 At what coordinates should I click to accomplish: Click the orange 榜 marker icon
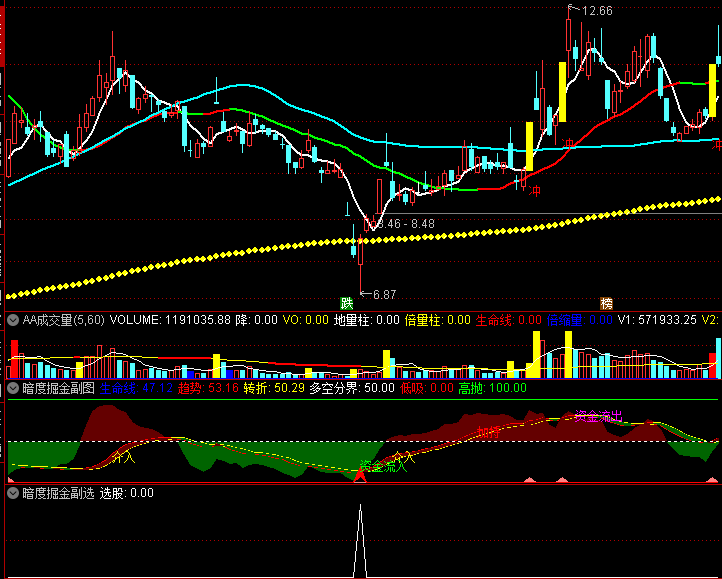606,303
